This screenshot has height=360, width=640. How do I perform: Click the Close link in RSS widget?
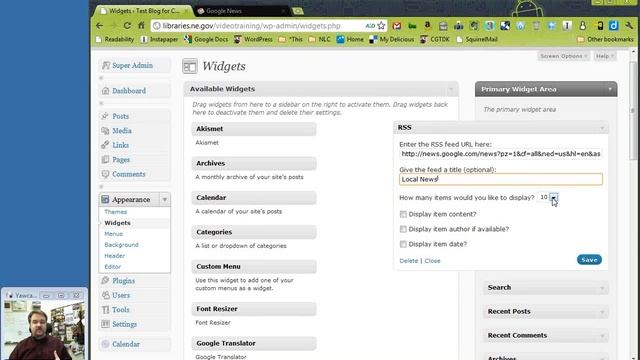click(x=432, y=261)
